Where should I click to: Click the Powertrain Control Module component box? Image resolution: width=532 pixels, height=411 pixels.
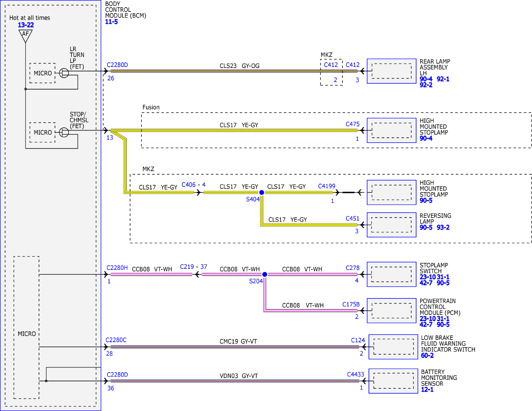(x=391, y=310)
